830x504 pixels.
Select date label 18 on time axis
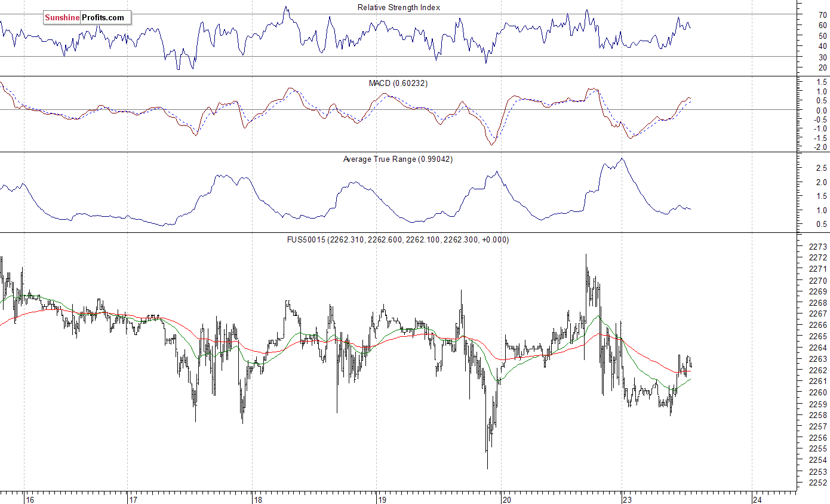point(258,499)
